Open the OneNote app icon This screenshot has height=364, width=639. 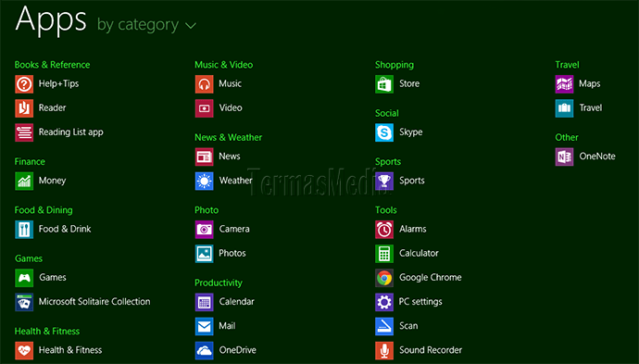[564, 157]
